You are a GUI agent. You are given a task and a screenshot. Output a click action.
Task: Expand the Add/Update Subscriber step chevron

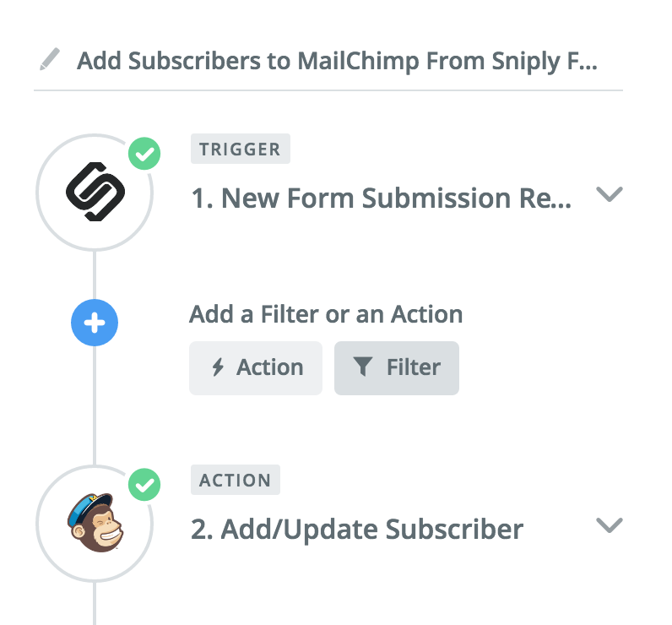[x=609, y=525]
